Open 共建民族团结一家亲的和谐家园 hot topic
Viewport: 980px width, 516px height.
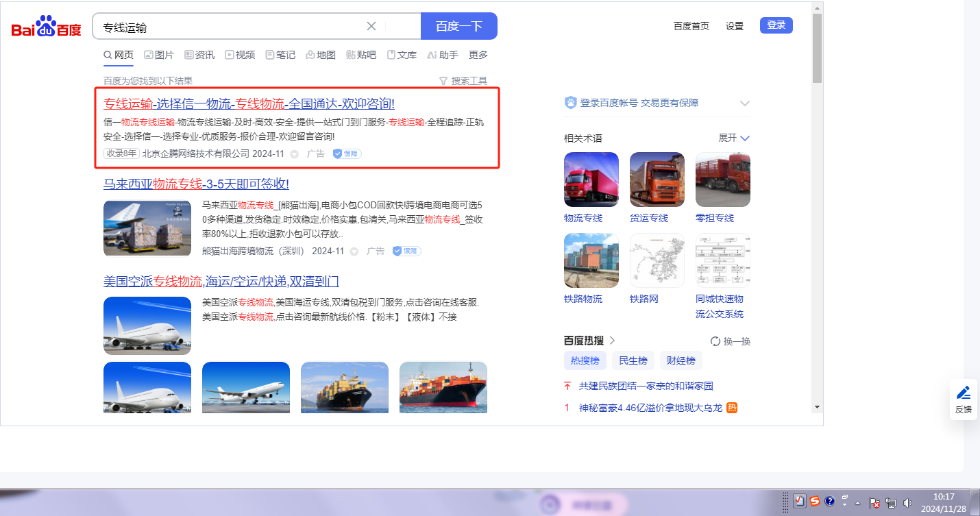click(x=646, y=386)
